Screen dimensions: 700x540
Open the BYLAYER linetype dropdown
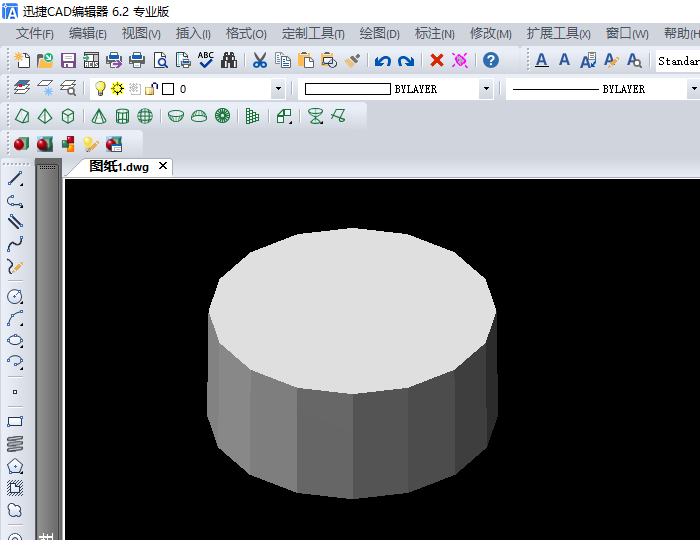tap(693, 89)
